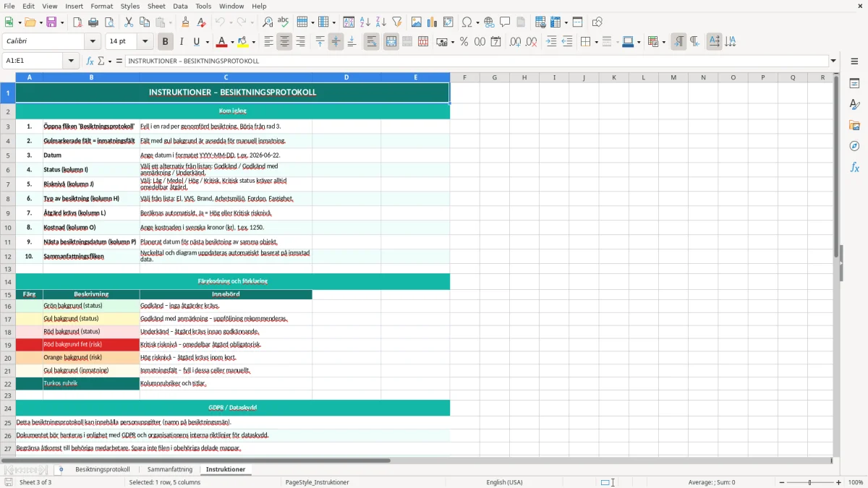Click Clear Direct Formatting icon
Image resolution: width=868 pixels, height=488 pixels.
202,22
